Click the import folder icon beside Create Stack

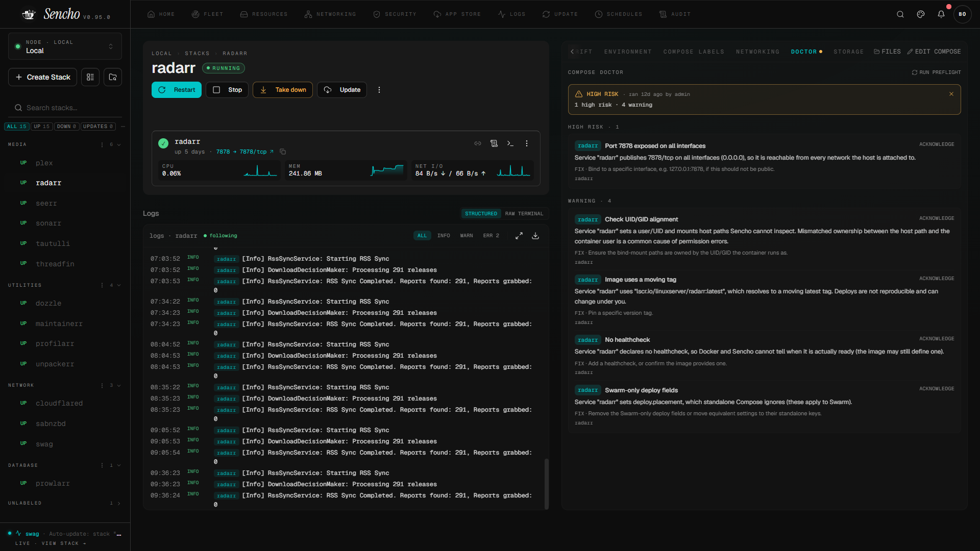coord(113,77)
